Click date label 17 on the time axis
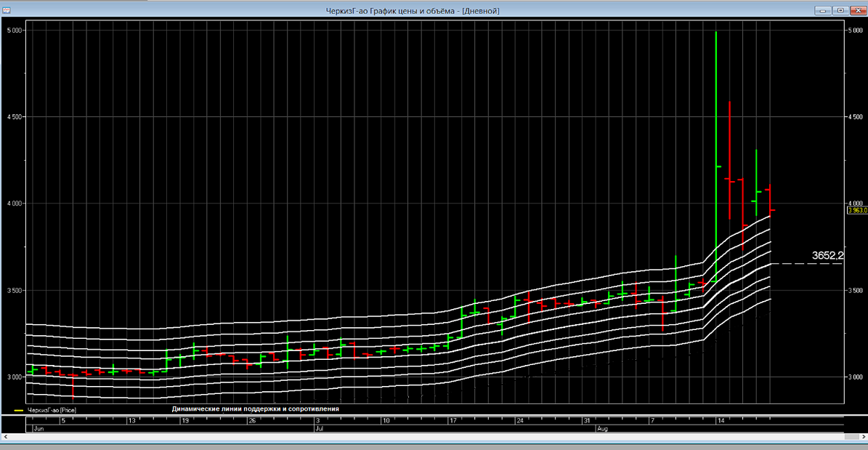 453,421
